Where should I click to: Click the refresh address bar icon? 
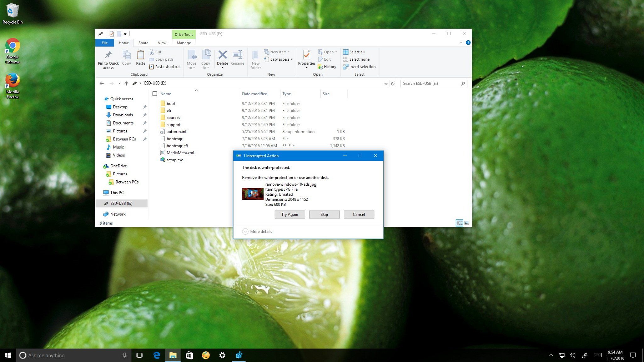(393, 83)
